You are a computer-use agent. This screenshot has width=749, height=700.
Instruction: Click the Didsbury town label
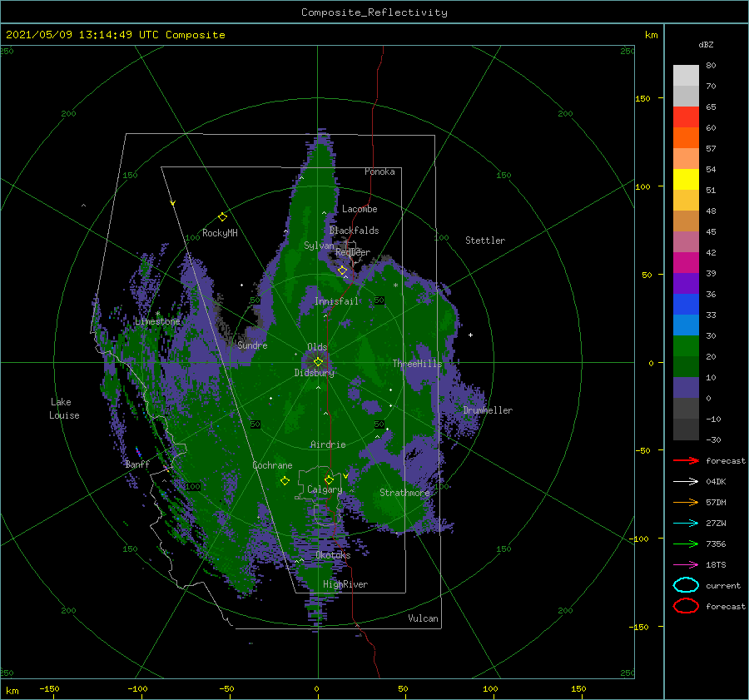tap(315, 373)
